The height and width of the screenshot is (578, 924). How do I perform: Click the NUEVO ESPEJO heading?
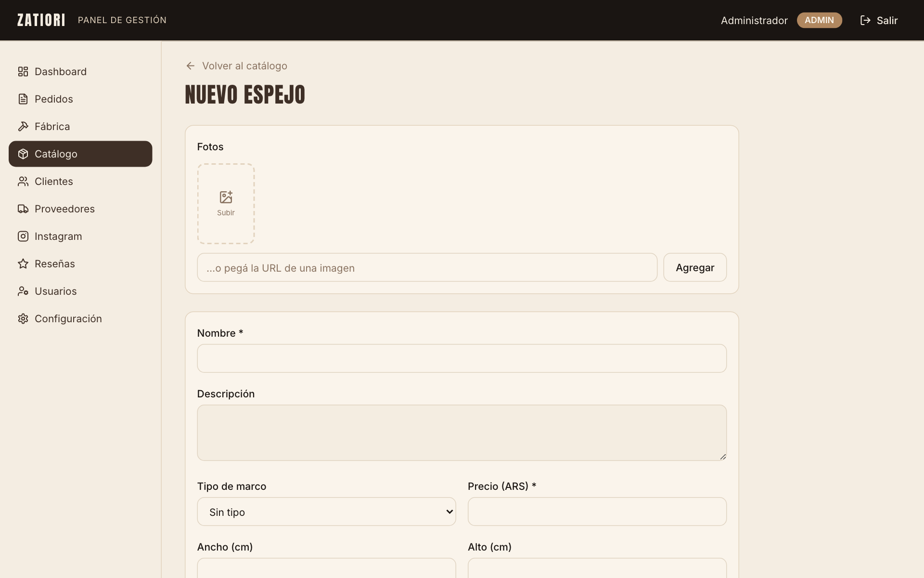[x=245, y=94]
